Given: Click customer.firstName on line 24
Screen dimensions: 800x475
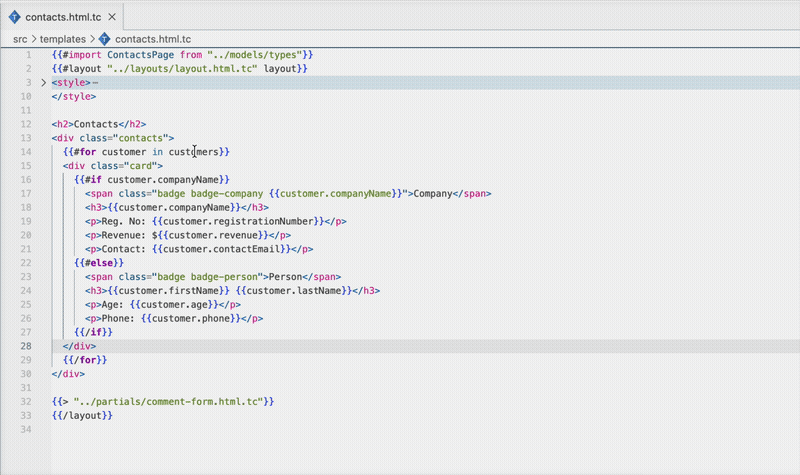Looking at the screenshot, I should [x=168, y=290].
